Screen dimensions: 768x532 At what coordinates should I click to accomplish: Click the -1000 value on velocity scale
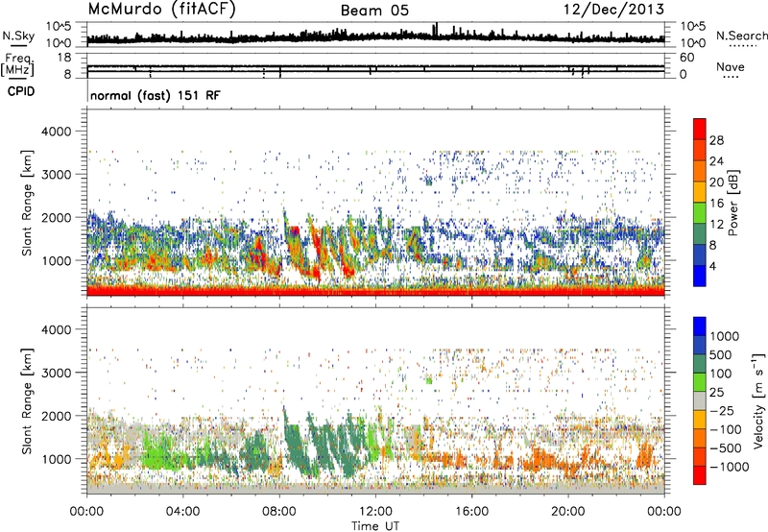click(x=730, y=467)
